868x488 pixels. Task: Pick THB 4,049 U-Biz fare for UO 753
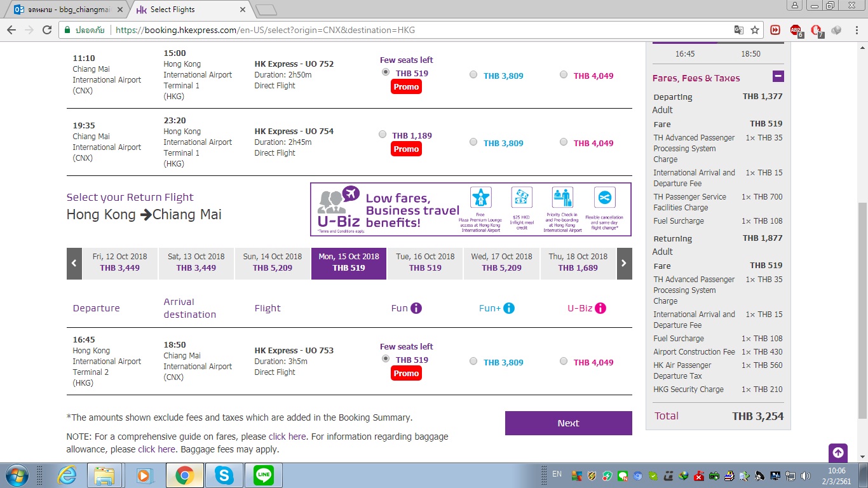click(564, 361)
